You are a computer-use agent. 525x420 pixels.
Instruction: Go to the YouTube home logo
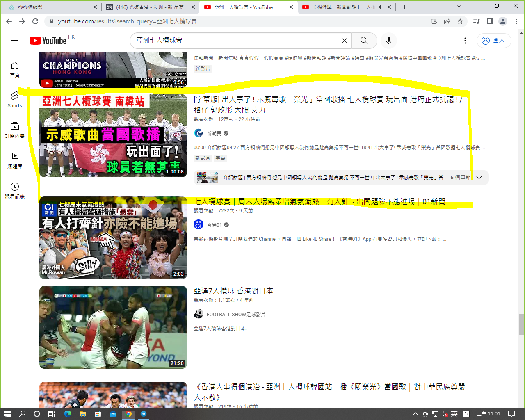point(48,41)
